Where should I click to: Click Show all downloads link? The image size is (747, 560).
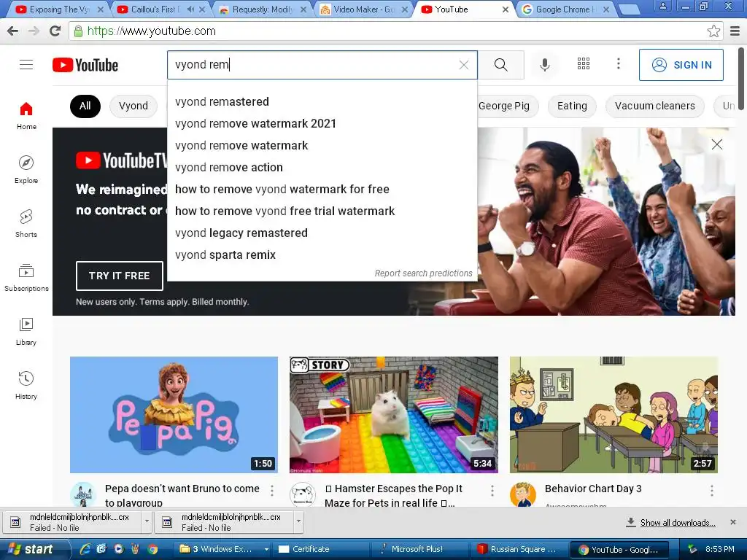pos(677,522)
